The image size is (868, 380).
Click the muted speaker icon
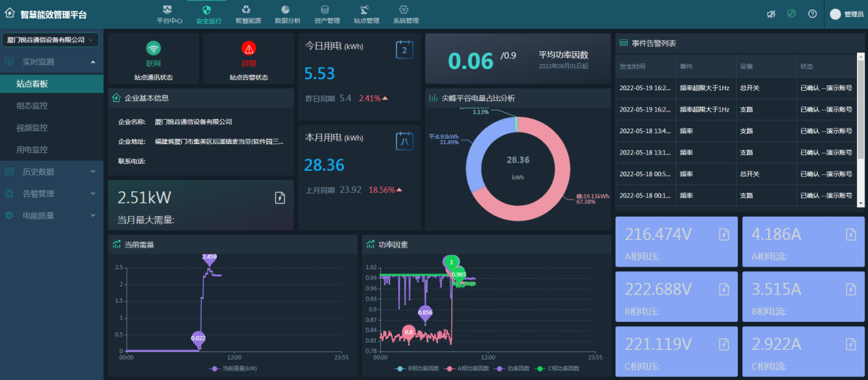tap(771, 14)
